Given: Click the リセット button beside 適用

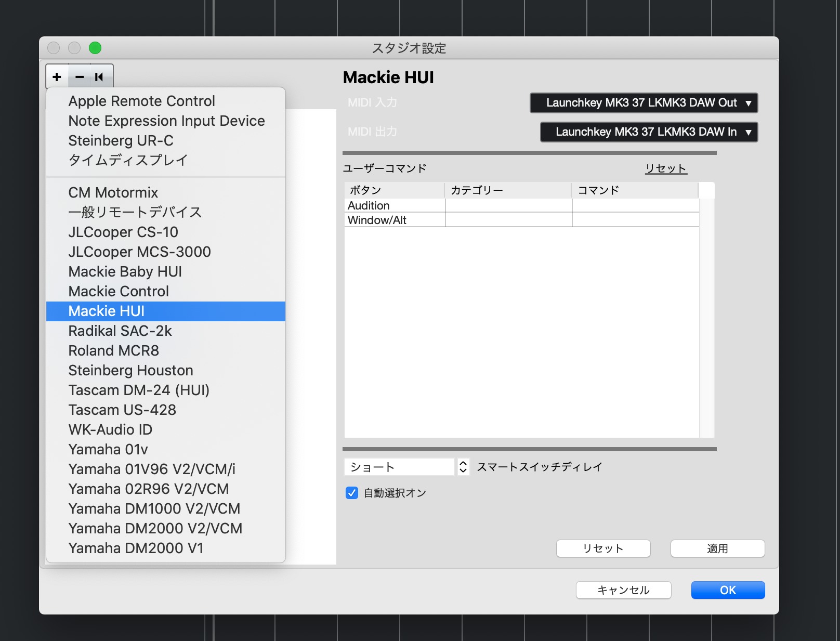Looking at the screenshot, I should pyautogui.click(x=603, y=548).
